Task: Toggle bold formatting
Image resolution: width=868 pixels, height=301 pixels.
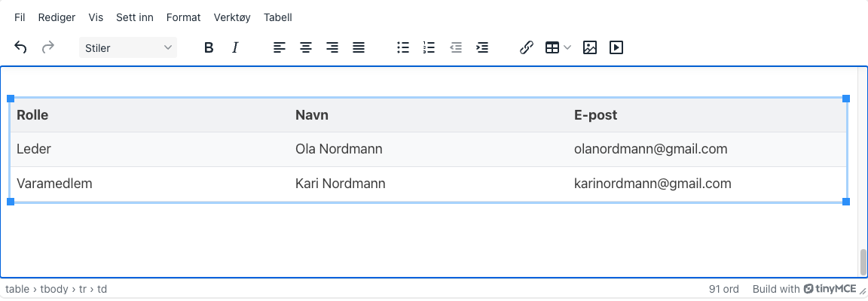Action: pos(209,47)
